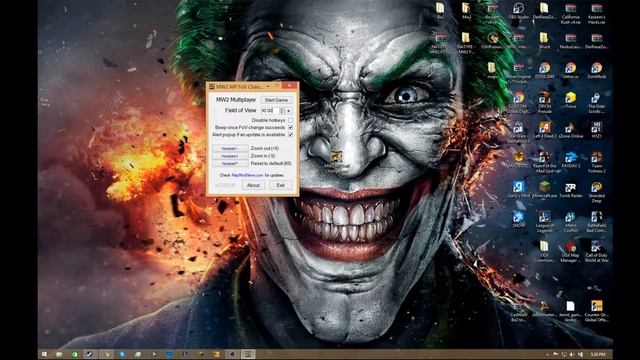Select the Tomb Raider shortcut
The height and width of the screenshot is (360, 640).
(571, 190)
